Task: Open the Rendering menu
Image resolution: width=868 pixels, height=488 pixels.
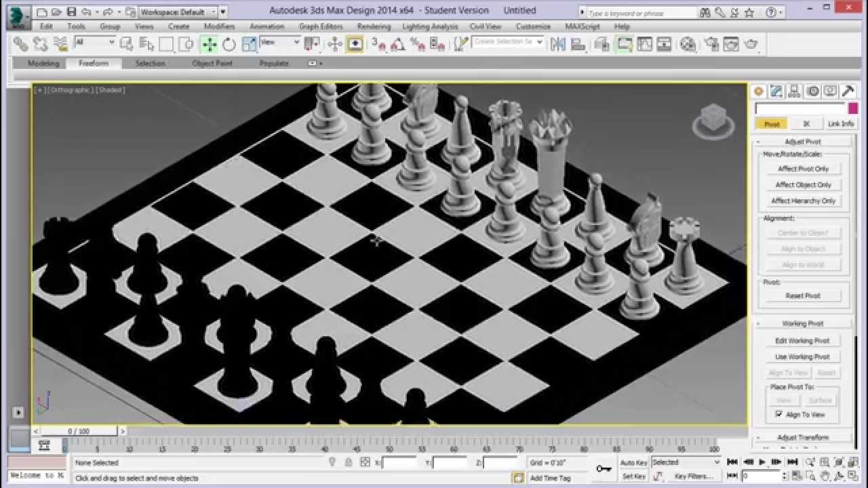Action: pos(374,26)
